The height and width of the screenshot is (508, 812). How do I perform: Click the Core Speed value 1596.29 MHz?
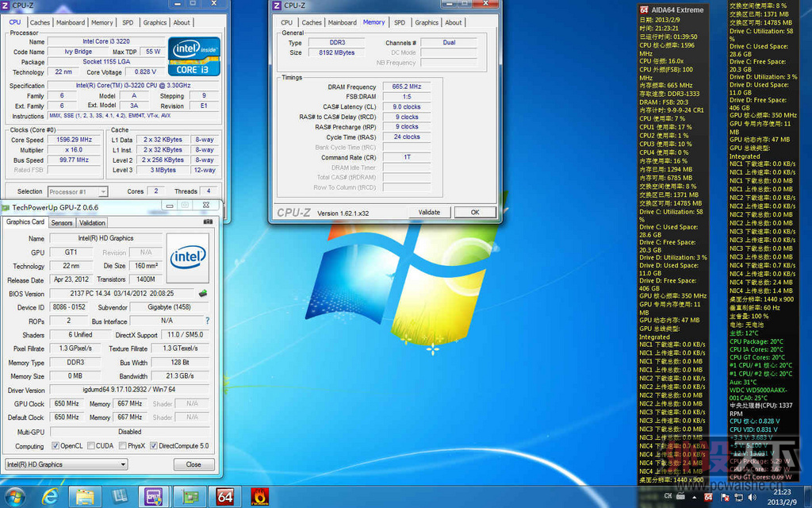point(74,140)
